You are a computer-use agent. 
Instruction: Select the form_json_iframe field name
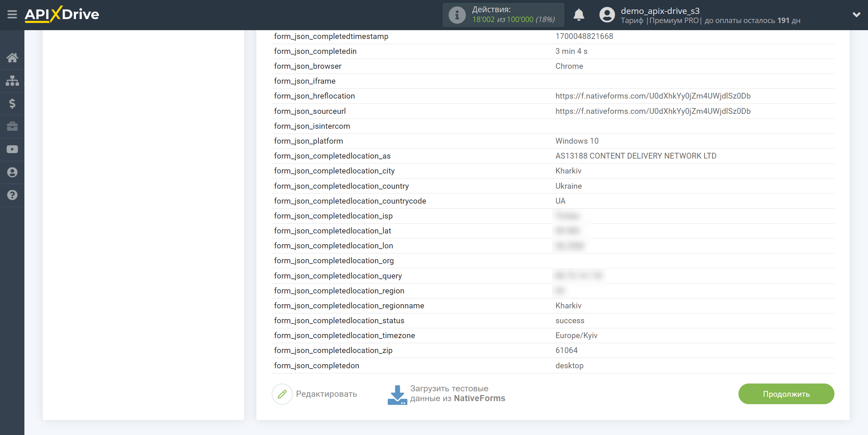pyautogui.click(x=305, y=81)
